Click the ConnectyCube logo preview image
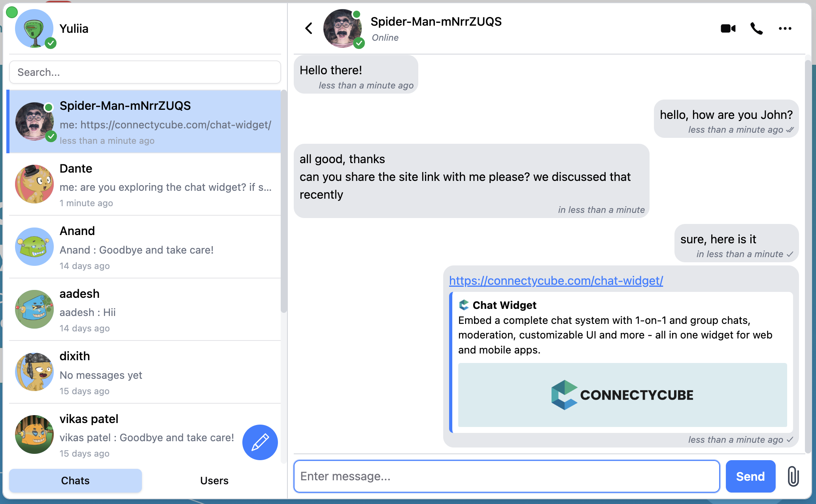 pos(622,395)
